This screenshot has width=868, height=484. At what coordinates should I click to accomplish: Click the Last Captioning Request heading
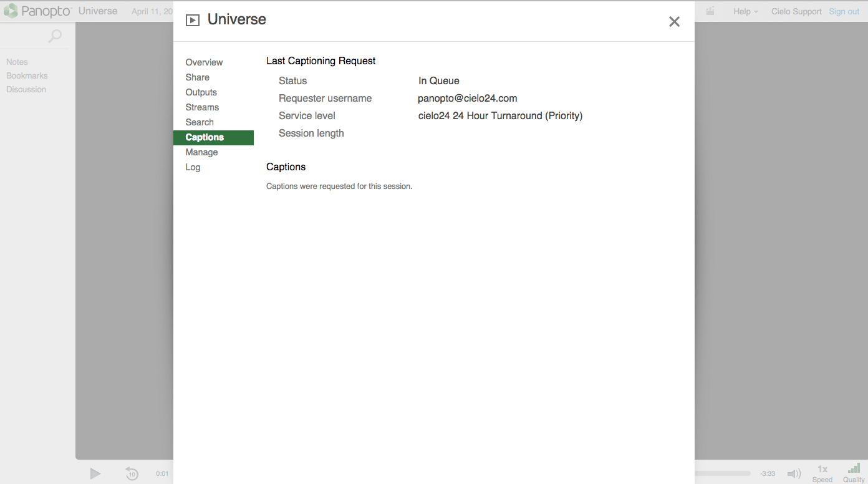pyautogui.click(x=321, y=60)
